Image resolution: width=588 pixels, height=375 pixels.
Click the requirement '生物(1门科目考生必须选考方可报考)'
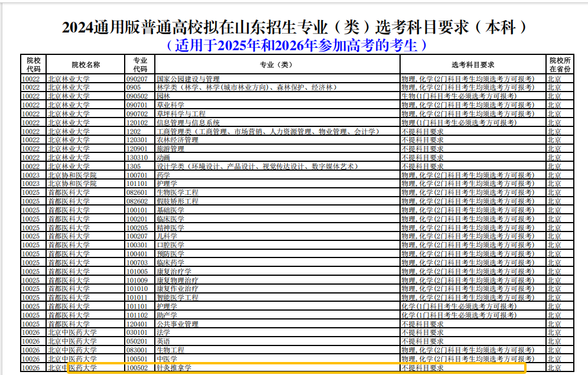[459, 96]
